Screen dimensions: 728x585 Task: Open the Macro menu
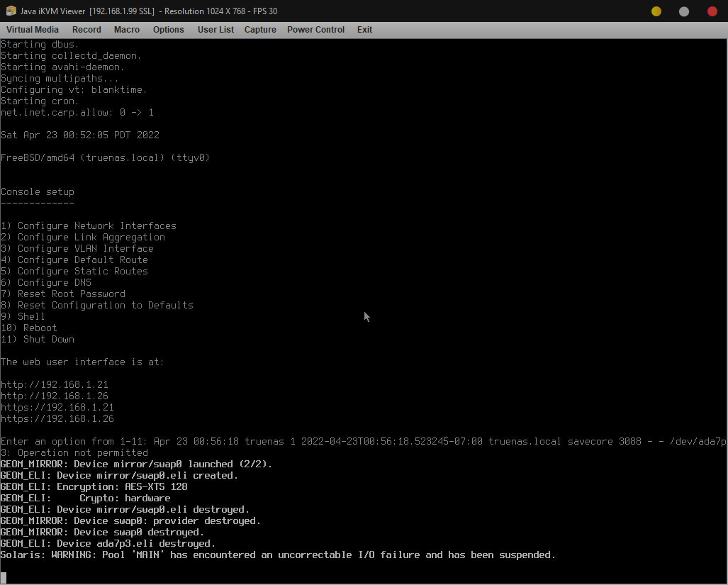tap(127, 30)
